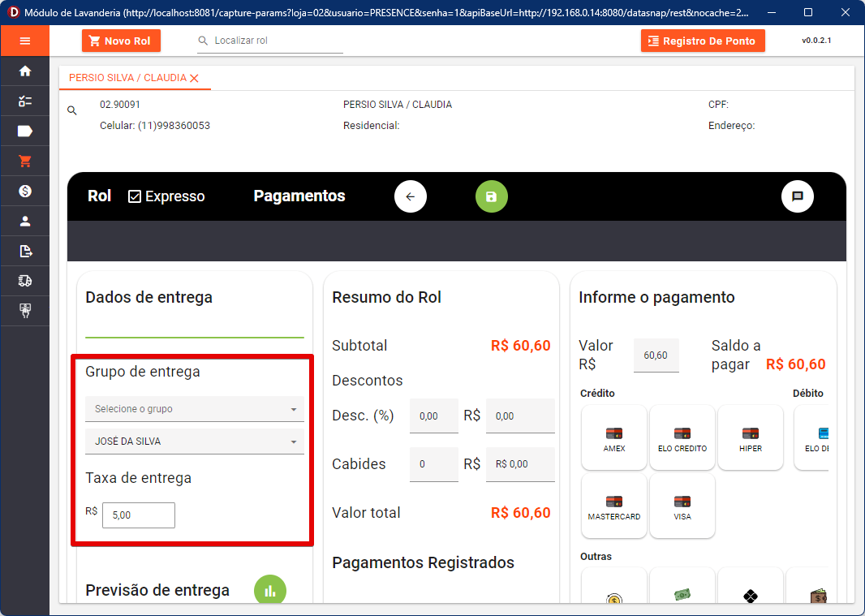Viewport: 865px width, 616px height.
Task: Choose AMEX credit card payment
Action: point(614,437)
